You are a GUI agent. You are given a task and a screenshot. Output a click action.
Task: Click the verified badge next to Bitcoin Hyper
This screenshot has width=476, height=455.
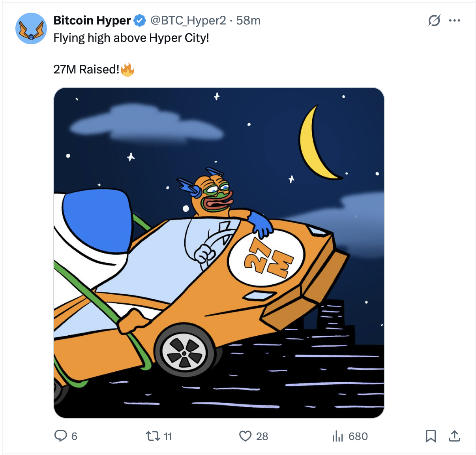click(x=139, y=20)
